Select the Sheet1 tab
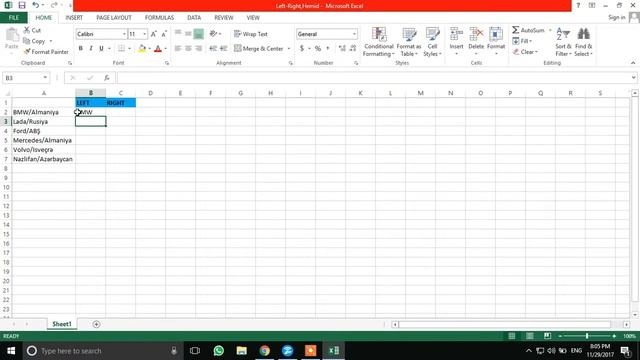Image resolution: width=640 pixels, height=360 pixels. point(62,324)
